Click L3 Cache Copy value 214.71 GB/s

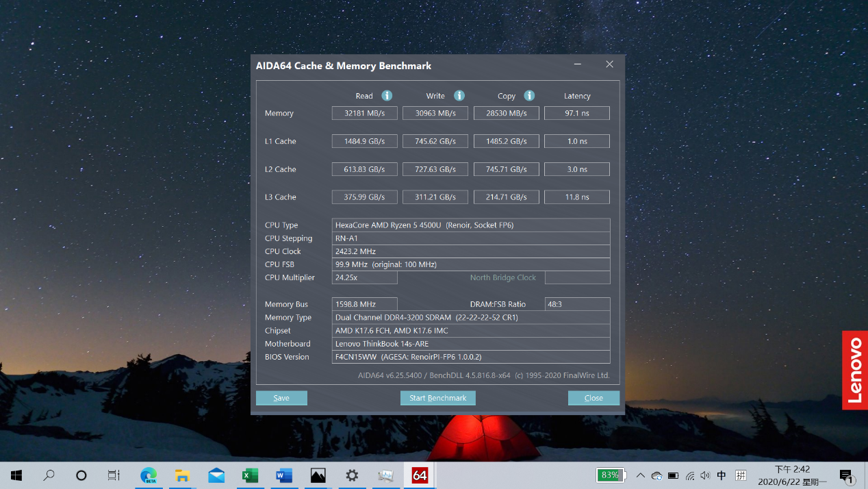tap(507, 197)
